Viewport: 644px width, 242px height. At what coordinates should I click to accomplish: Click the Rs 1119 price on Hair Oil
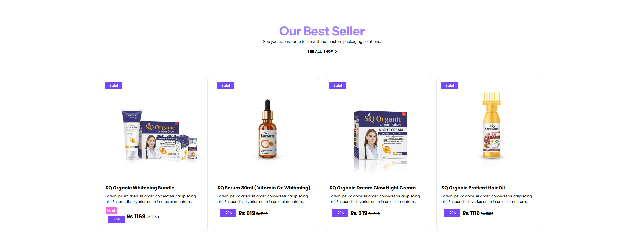coord(471,213)
